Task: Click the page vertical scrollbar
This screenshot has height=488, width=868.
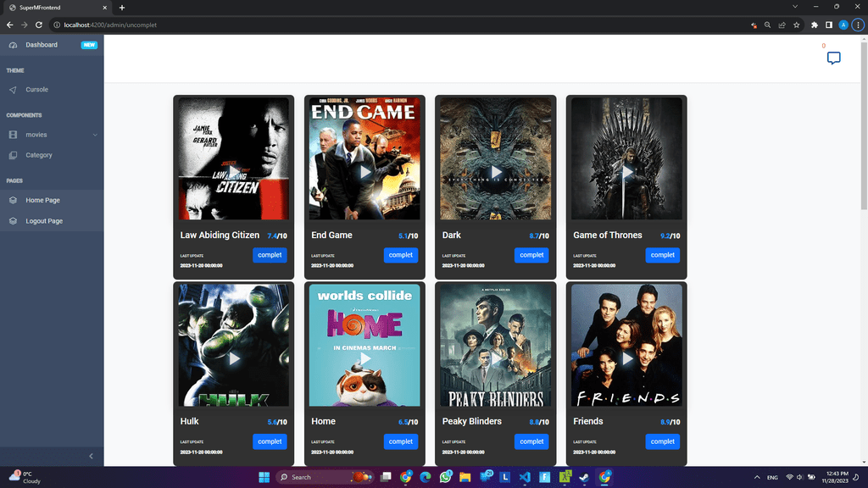Action: click(864, 126)
